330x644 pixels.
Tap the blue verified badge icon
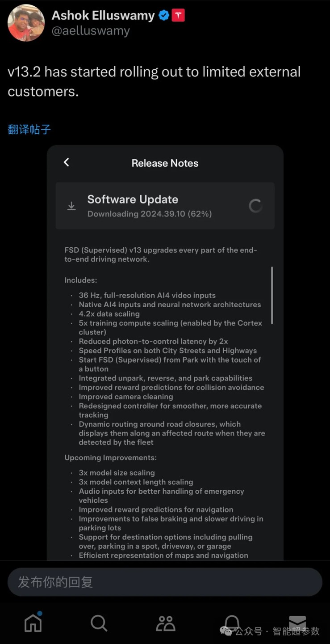(x=164, y=16)
